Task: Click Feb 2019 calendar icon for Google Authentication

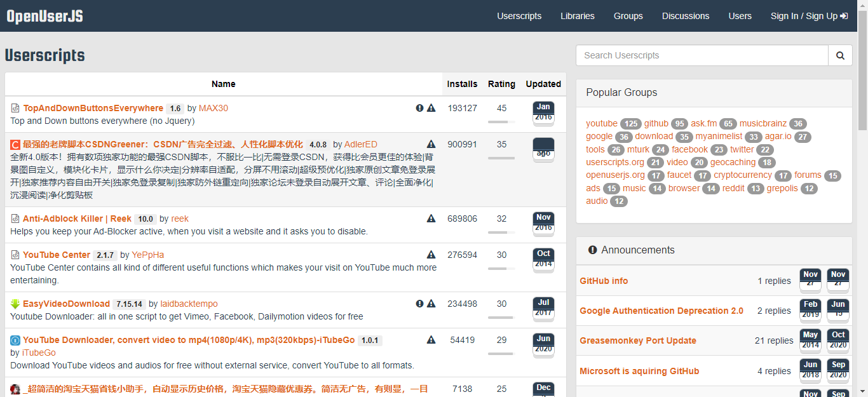Action: [810, 311]
